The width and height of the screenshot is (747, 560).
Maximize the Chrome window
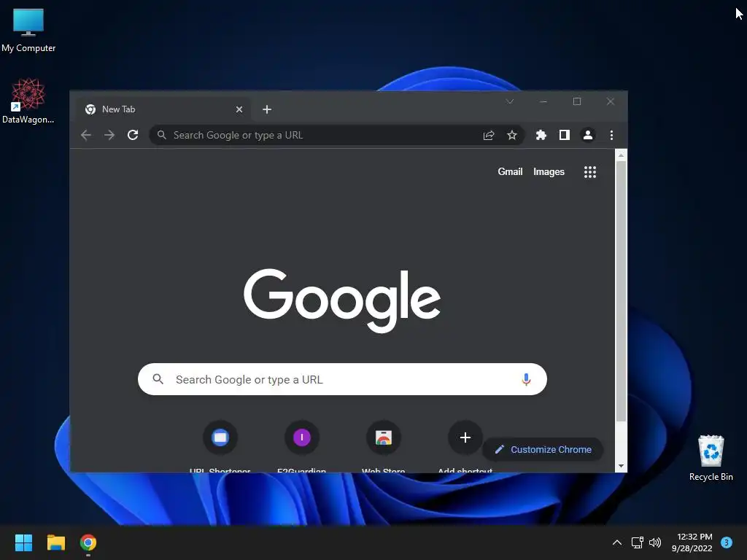(577, 101)
